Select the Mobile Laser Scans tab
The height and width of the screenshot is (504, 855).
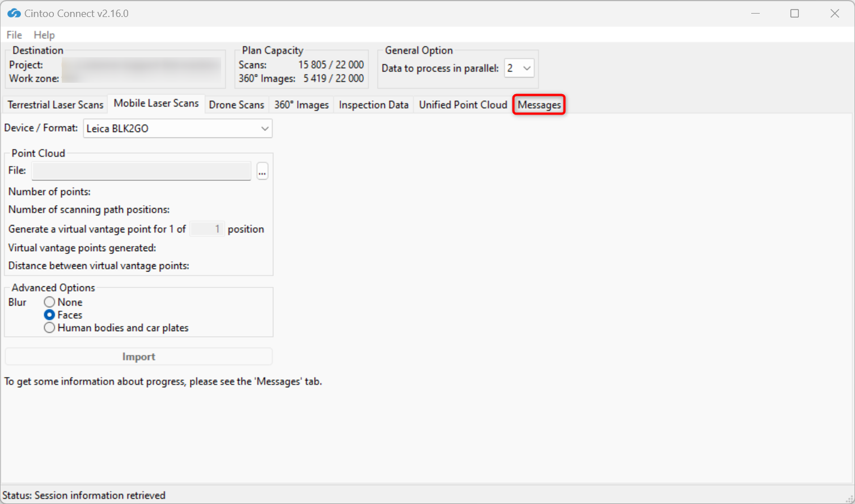156,103
